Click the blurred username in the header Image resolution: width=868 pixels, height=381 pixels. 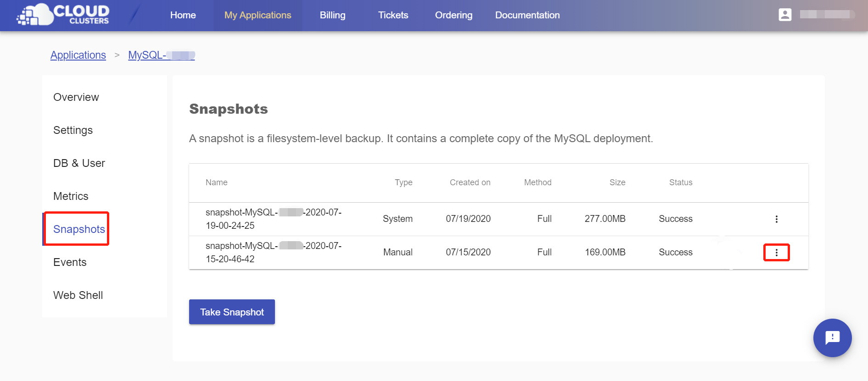(x=827, y=15)
